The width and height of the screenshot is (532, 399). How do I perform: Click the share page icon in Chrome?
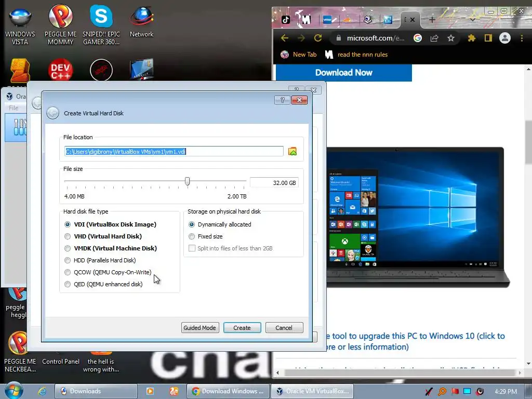pyautogui.click(x=434, y=38)
